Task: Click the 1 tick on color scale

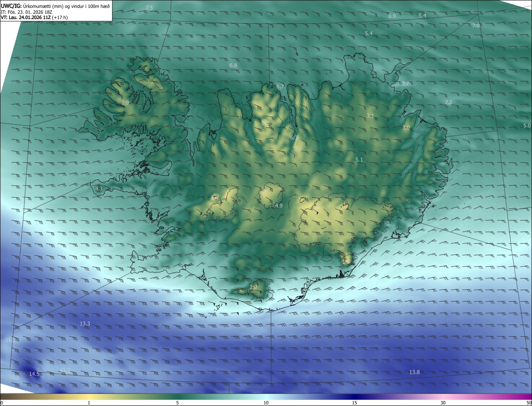Action: (89, 403)
